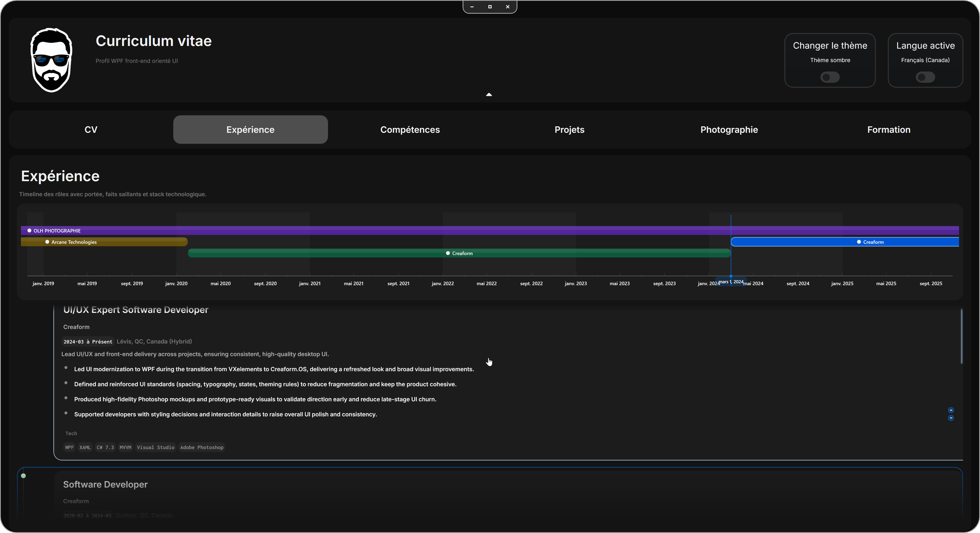The width and height of the screenshot is (980, 533).
Task: Click the experience list vertical scrollbar thumb
Action: (x=961, y=336)
